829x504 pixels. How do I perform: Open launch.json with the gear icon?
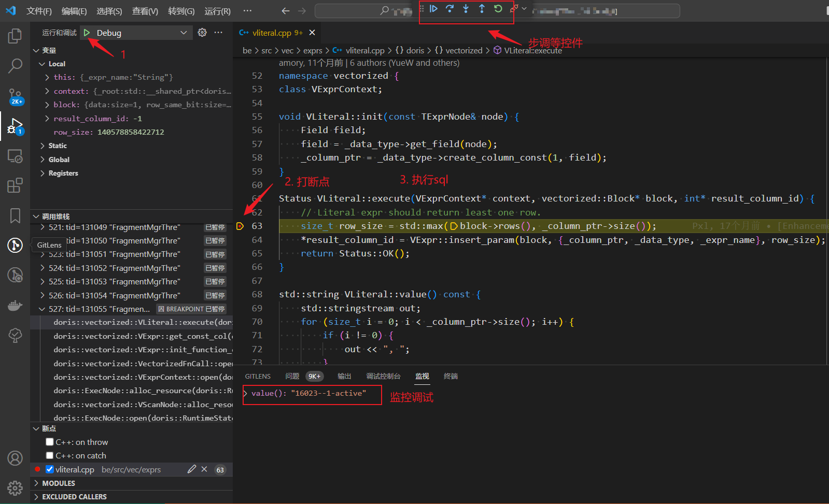click(202, 33)
